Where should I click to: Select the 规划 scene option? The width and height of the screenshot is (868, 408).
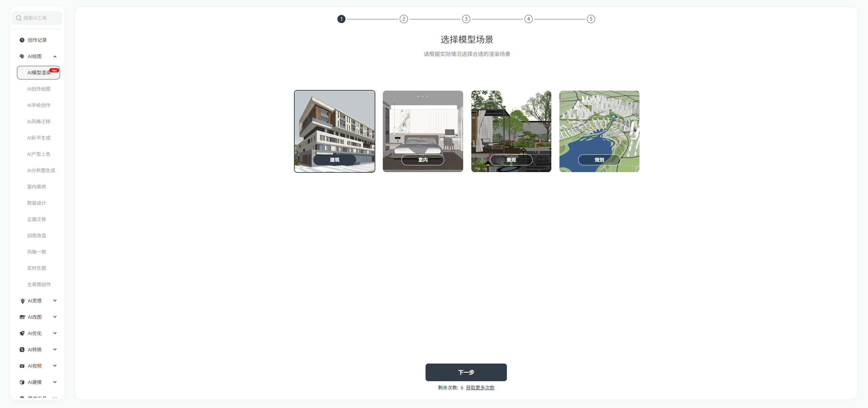click(x=599, y=131)
